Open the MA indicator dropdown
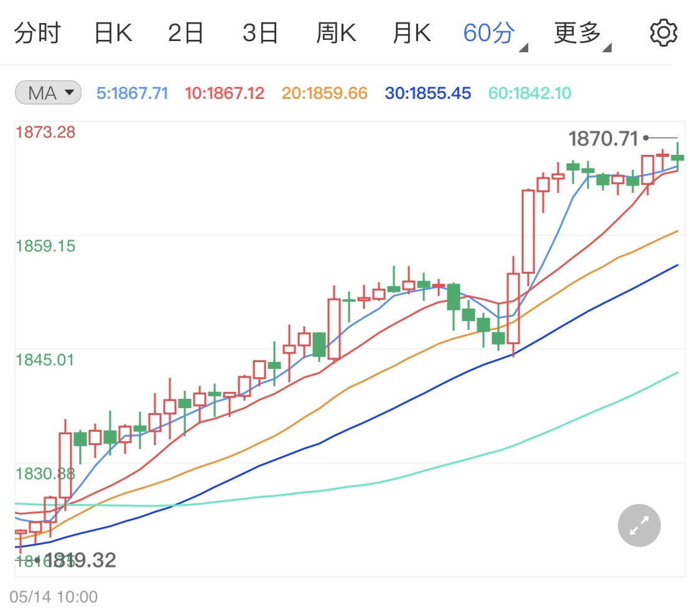700x611 pixels. [x=48, y=93]
